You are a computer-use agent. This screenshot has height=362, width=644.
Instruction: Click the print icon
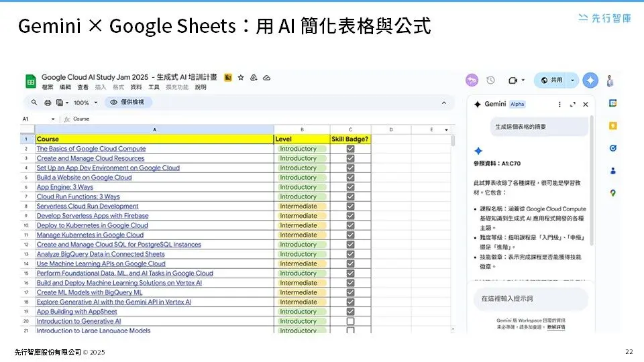pos(48,103)
